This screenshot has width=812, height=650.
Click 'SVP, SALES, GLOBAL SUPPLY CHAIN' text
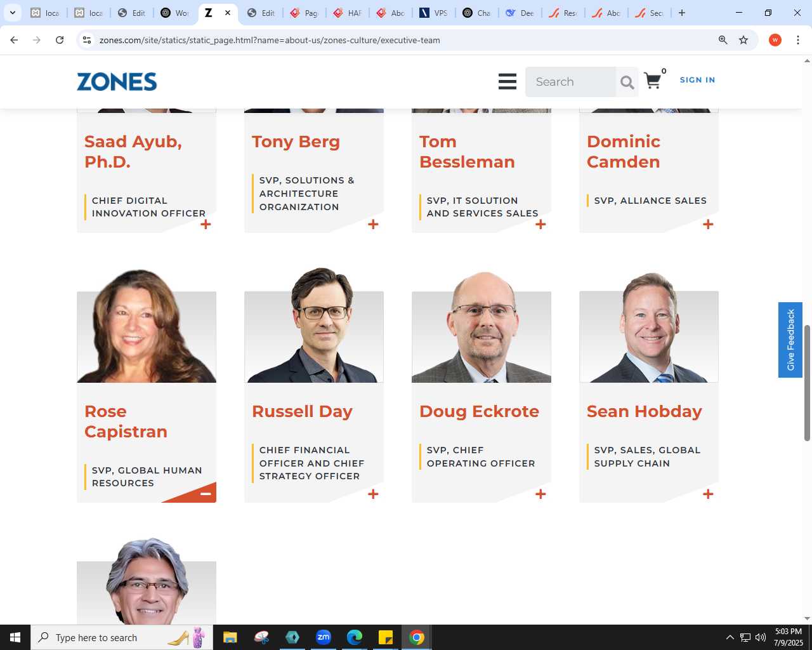coord(647,456)
